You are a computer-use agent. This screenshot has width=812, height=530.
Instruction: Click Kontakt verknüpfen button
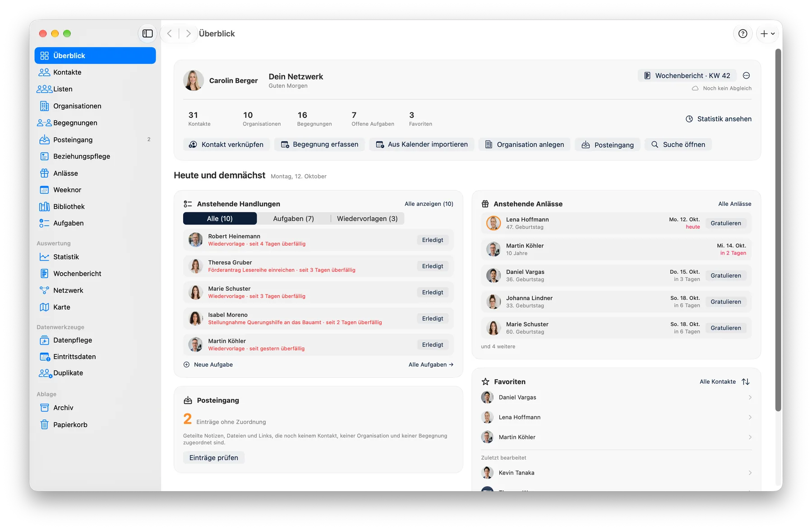pos(226,144)
